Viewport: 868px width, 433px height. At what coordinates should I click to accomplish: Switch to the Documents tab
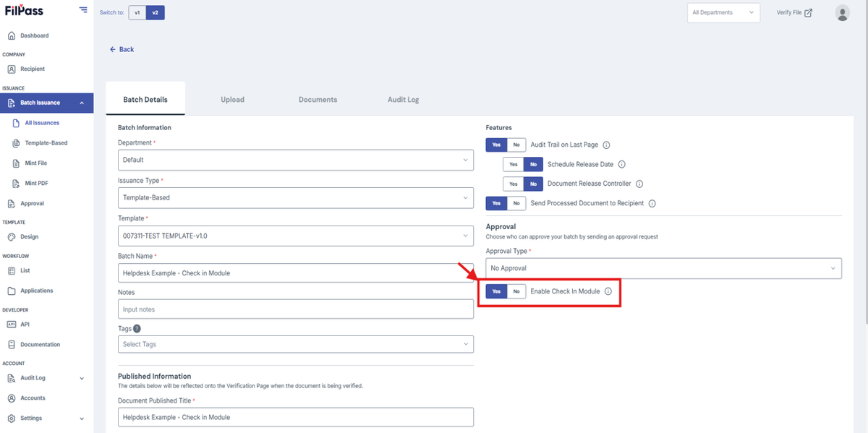[x=318, y=99]
